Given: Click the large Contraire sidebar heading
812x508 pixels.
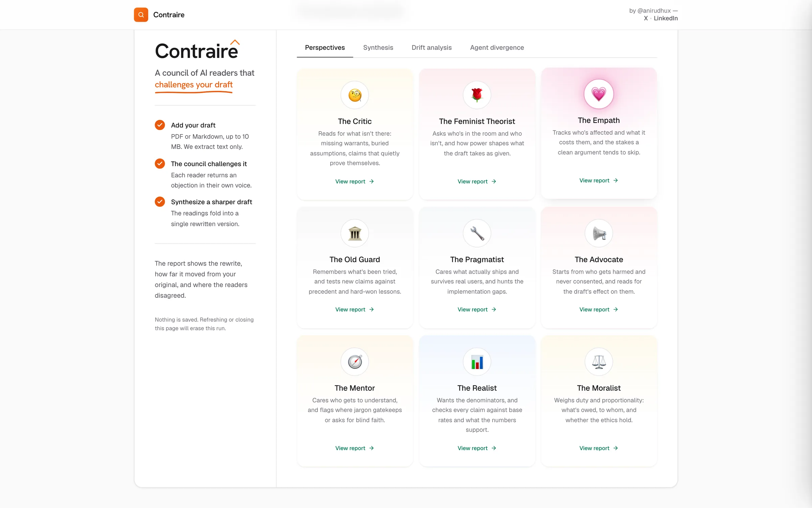Looking at the screenshot, I should tap(197, 51).
